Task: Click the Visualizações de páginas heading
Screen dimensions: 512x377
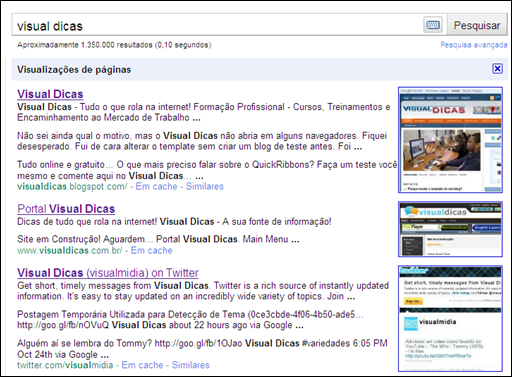Action: tap(74, 69)
